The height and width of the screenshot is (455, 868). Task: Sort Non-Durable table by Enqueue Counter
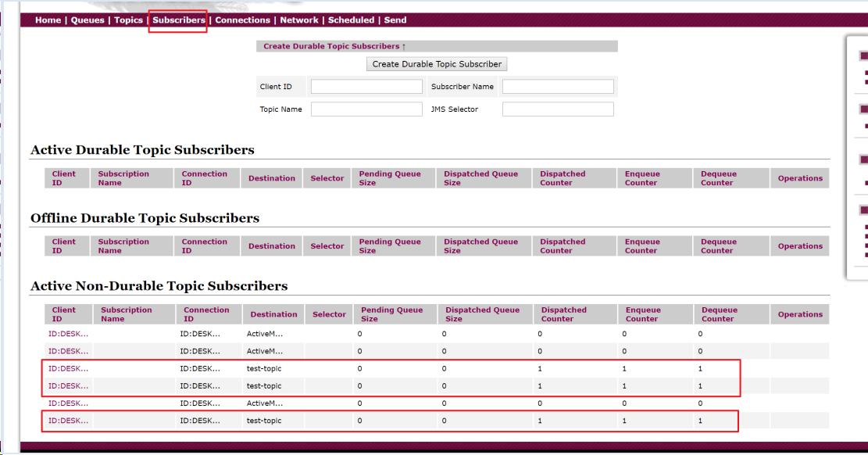pyautogui.click(x=656, y=314)
